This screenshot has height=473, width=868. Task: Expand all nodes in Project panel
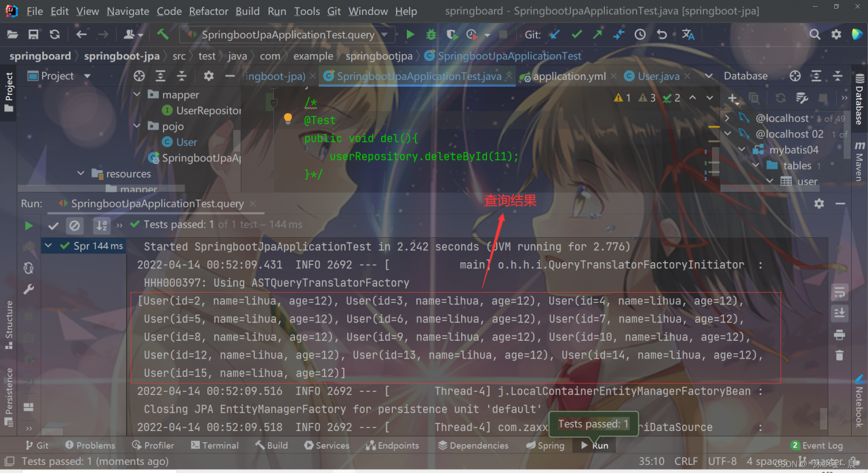click(160, 76)
